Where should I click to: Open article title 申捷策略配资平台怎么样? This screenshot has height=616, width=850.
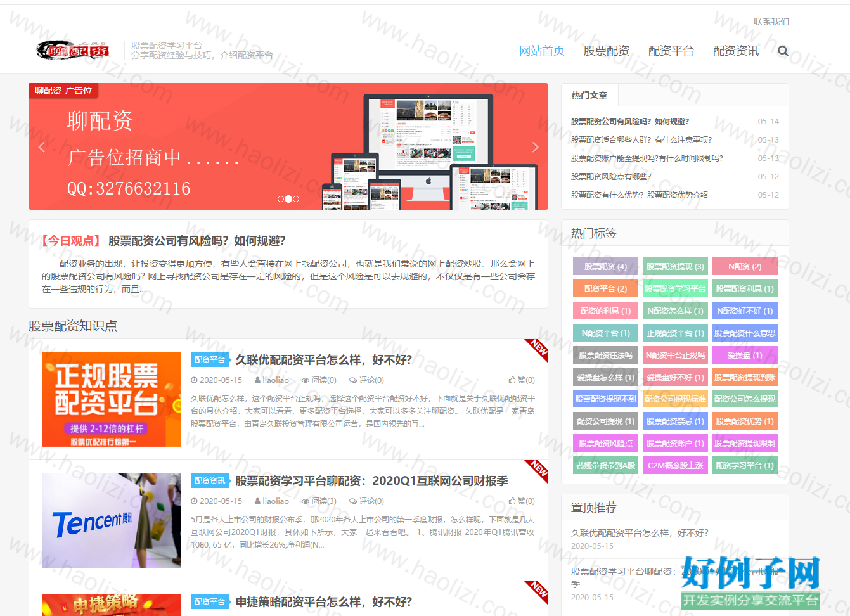point(324,602)
